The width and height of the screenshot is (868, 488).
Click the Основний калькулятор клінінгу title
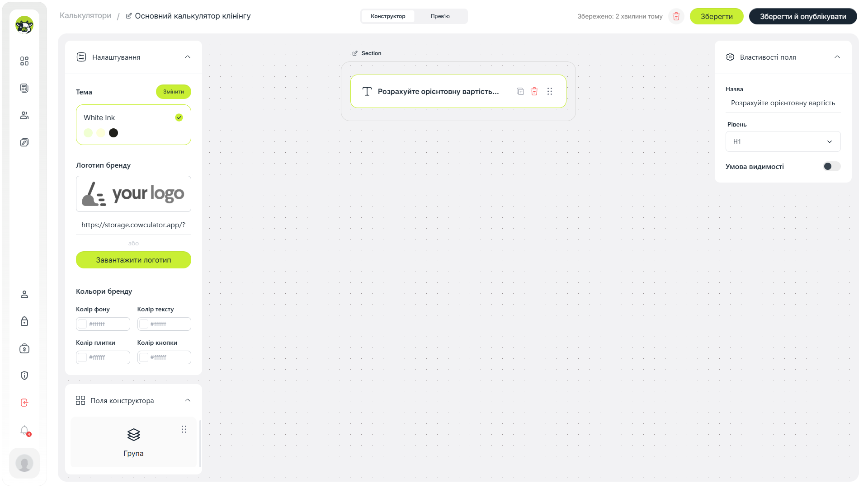tap(193, 16)
